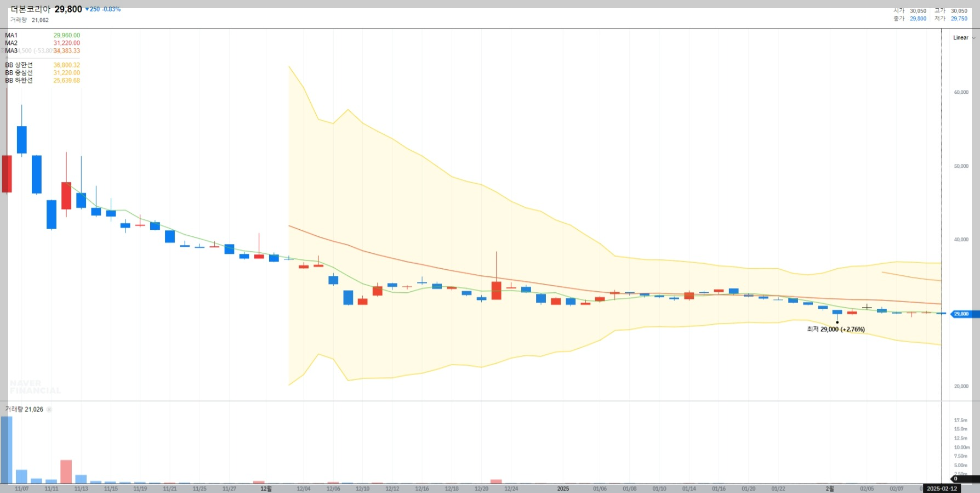Click the 50,000 price axis label
The image size is (980, 493).
(x=961, y=166)
